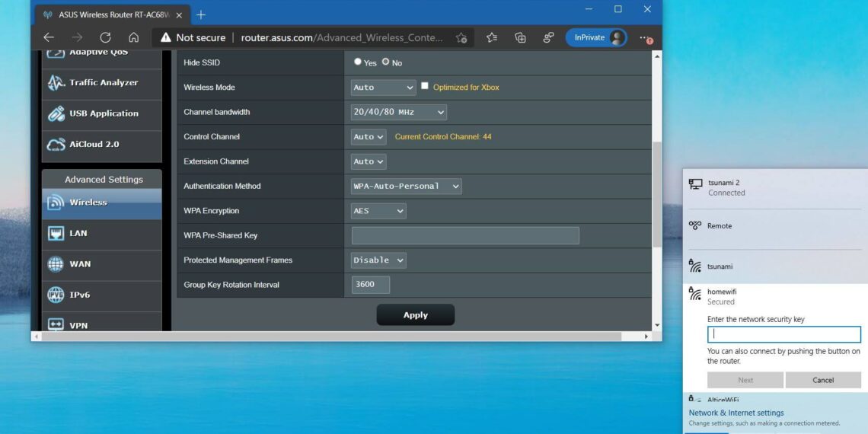Click the scroll up arrow of page
The width and height of the screenshot is (868, 434).
tap(657, 56)
